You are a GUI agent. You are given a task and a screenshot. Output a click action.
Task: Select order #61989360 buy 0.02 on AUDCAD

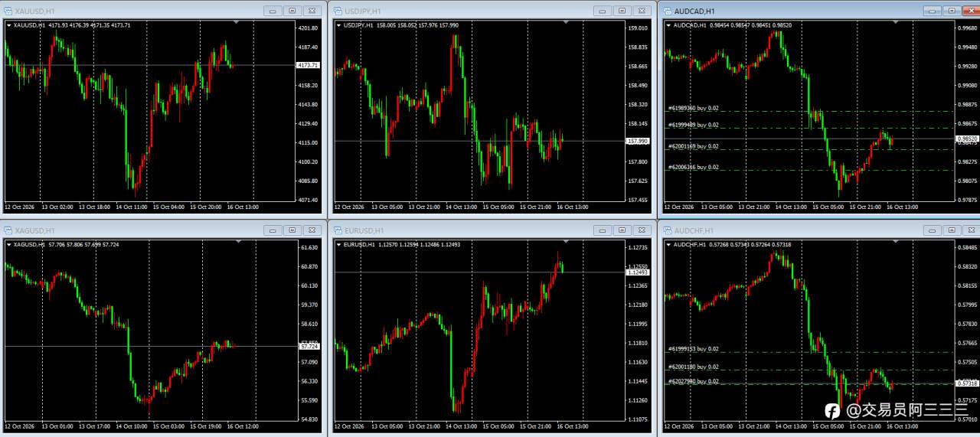(693, 108)
